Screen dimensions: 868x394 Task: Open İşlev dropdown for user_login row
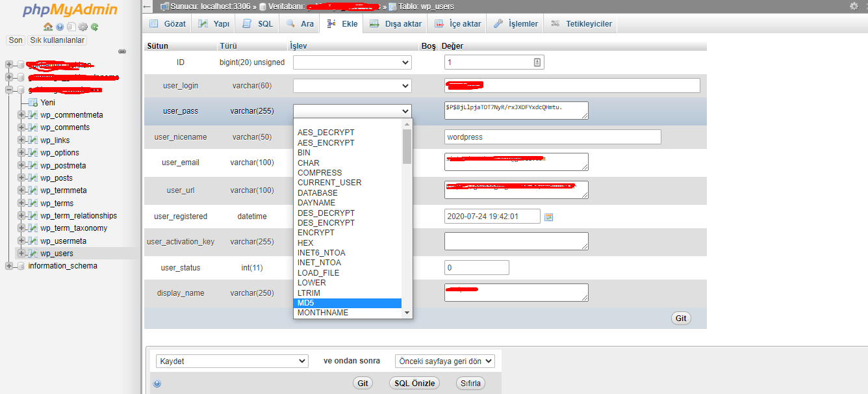coord(352,86)
